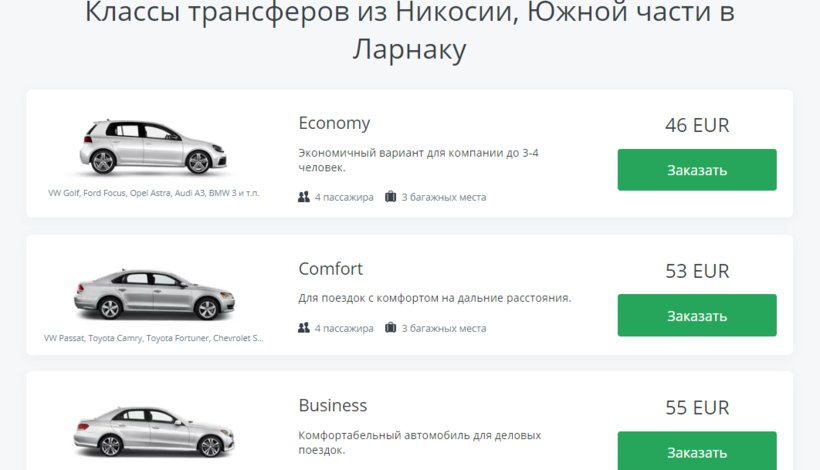Click Economy description text

click(418, 160)
